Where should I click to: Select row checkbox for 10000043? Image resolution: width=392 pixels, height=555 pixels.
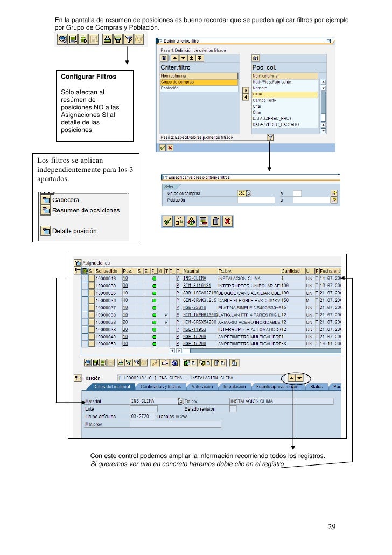(x=92, y=337)
